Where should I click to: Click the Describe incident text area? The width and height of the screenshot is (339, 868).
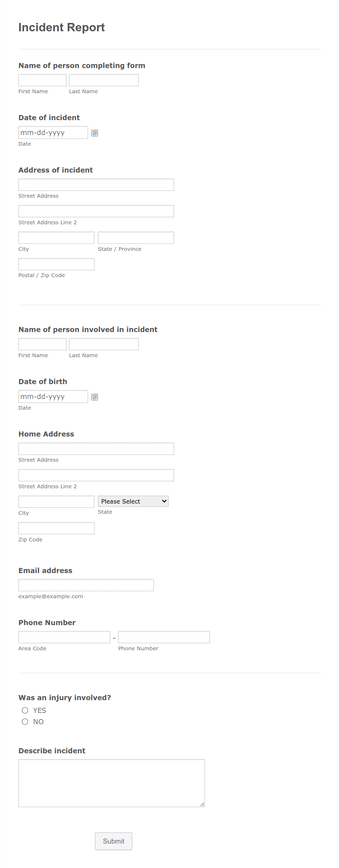(112, 783)
